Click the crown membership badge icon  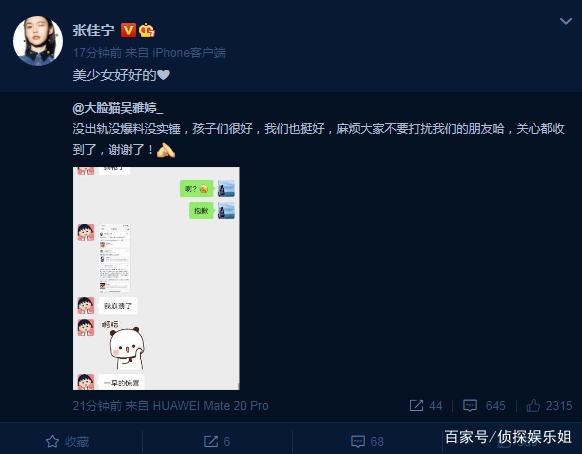[x=147, y=30]
